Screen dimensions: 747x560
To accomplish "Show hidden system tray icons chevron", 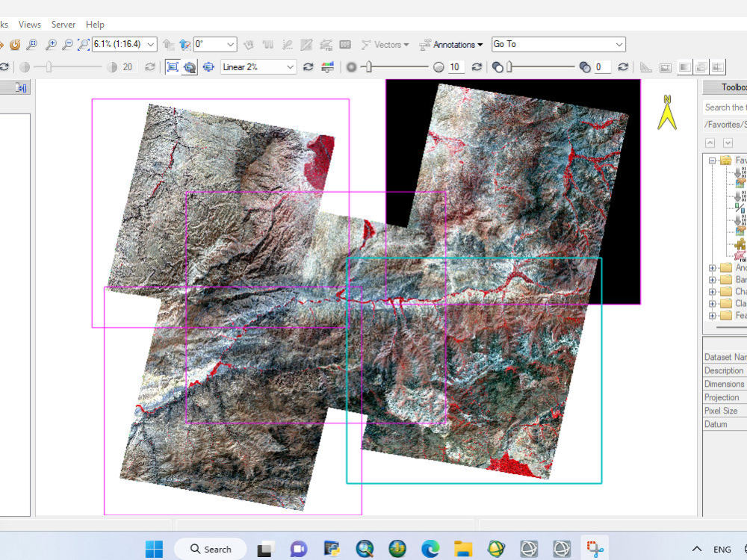I will (x=696, y=549).
